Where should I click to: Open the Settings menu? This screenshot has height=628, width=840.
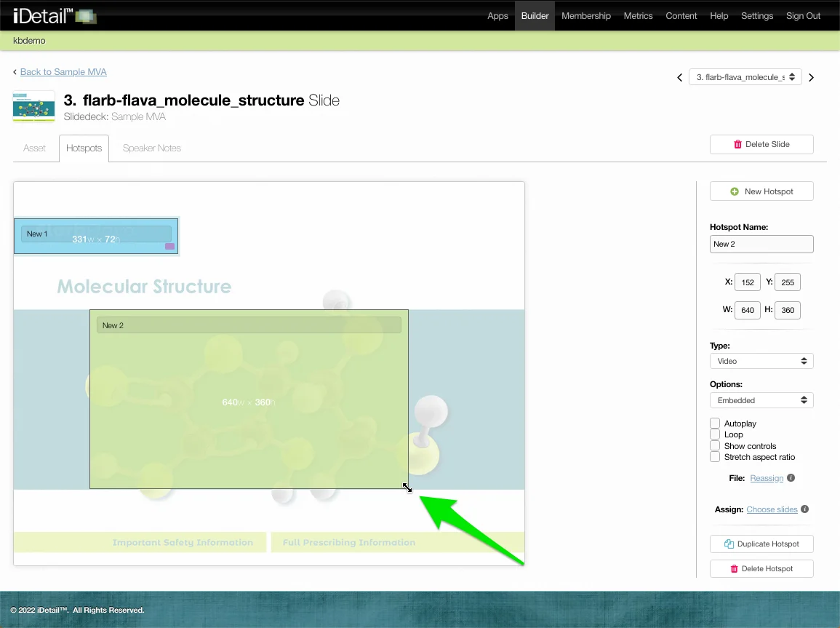[x=757, y=15]
